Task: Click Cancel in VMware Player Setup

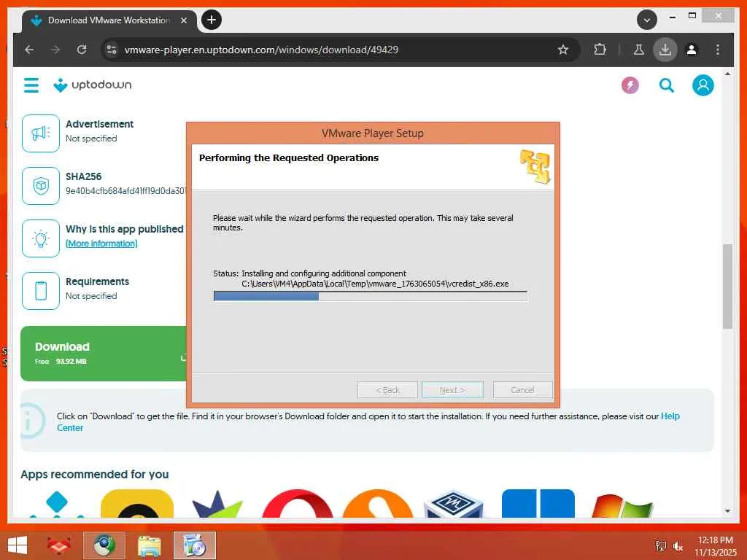Action: [x=522, y=390]
